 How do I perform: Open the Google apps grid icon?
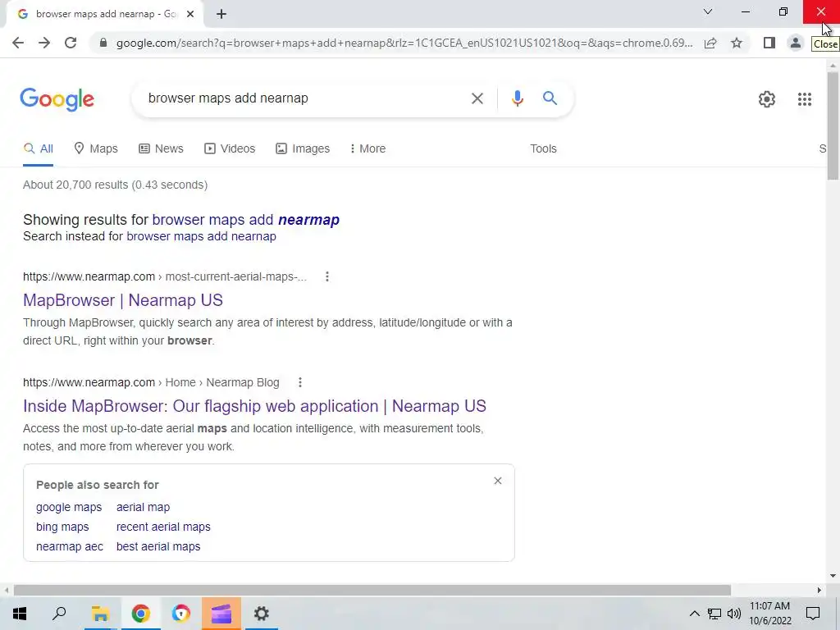pyautogui.click(x=804, y=99)
